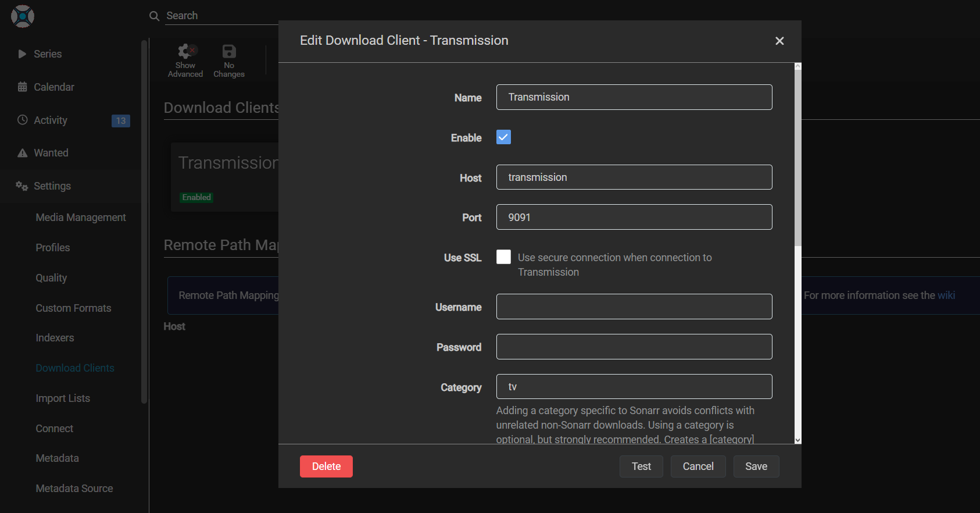Click the Show Advanced gear icon
This screenshot has width=980, height=513.
click(x=185, y=51)
